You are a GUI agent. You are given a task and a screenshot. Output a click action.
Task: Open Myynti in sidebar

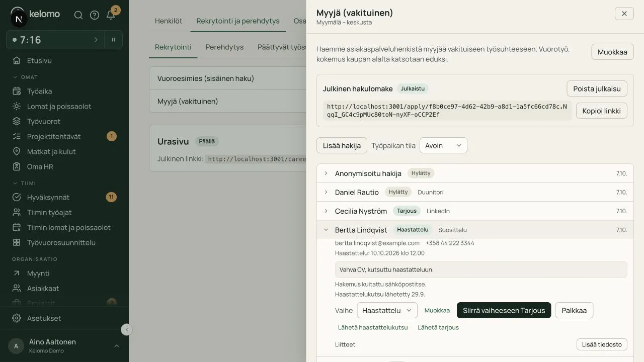[64, 273]
